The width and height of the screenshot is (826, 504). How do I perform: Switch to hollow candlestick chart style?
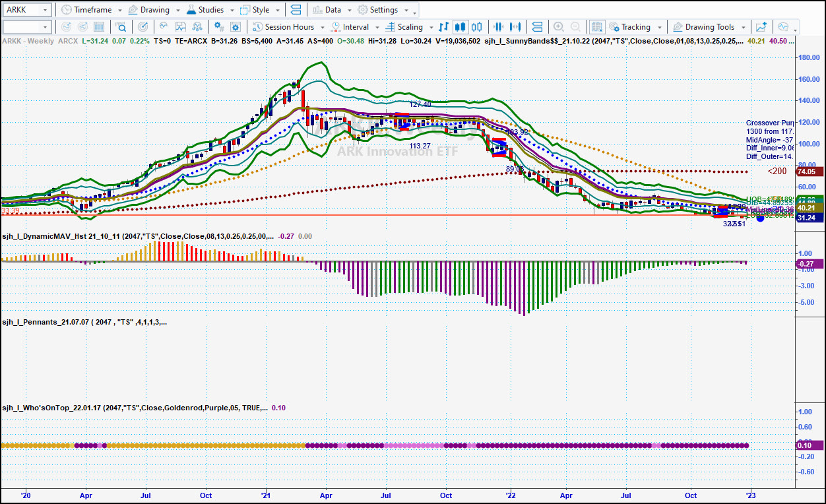click(x=477, y=27)
